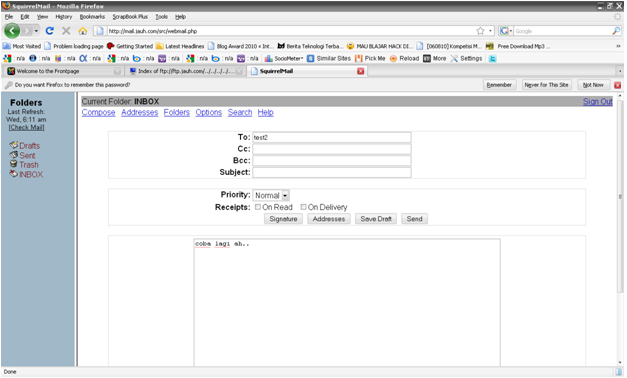Switch to the Index of ftp tab

(185, 71)
